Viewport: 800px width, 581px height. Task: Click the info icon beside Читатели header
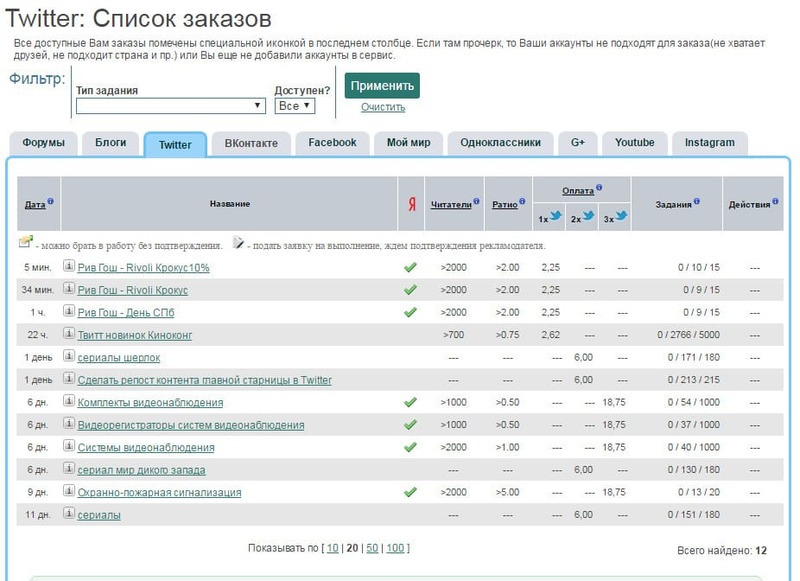[477, 201]
